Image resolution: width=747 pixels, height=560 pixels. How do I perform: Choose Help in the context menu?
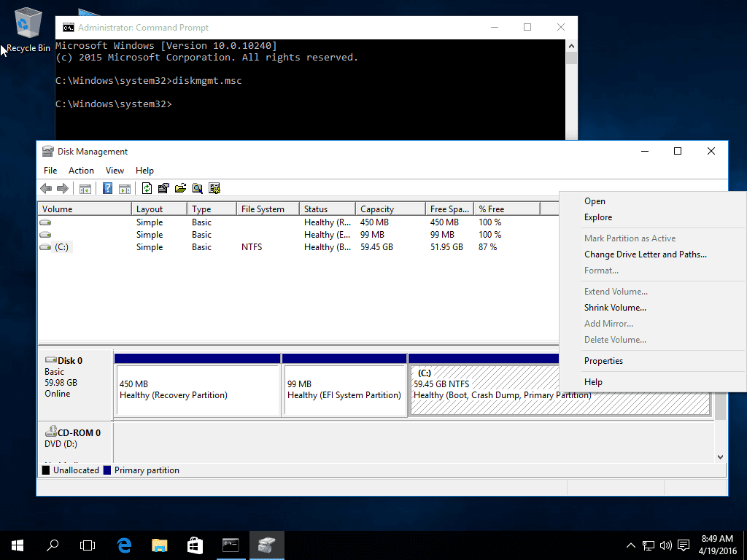653,382
